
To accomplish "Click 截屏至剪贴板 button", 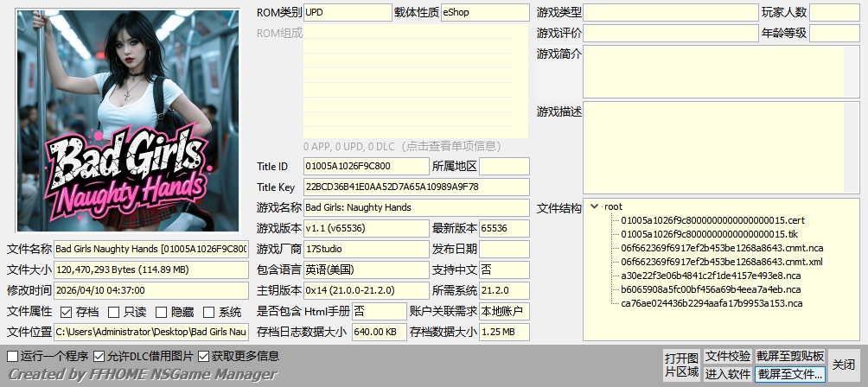I will [x=790, y=356].
